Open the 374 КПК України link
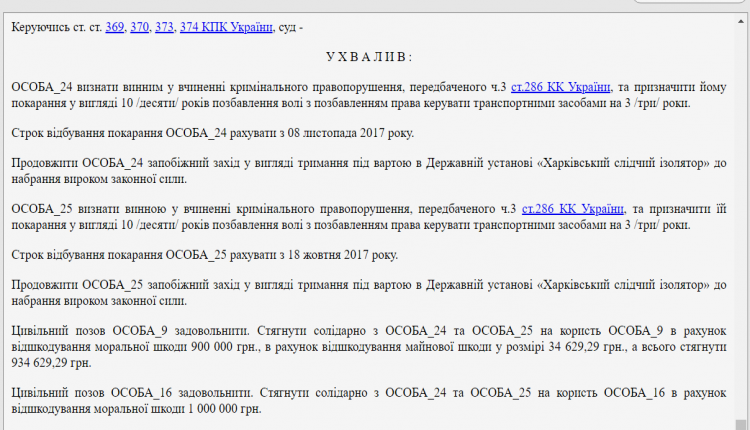The height and width of the screenshot is (430, 750). click(226, 27)
